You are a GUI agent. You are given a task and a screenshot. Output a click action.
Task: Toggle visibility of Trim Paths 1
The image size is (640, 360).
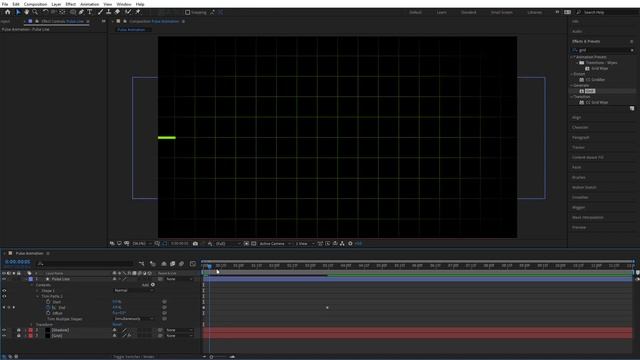click(4, 296)
